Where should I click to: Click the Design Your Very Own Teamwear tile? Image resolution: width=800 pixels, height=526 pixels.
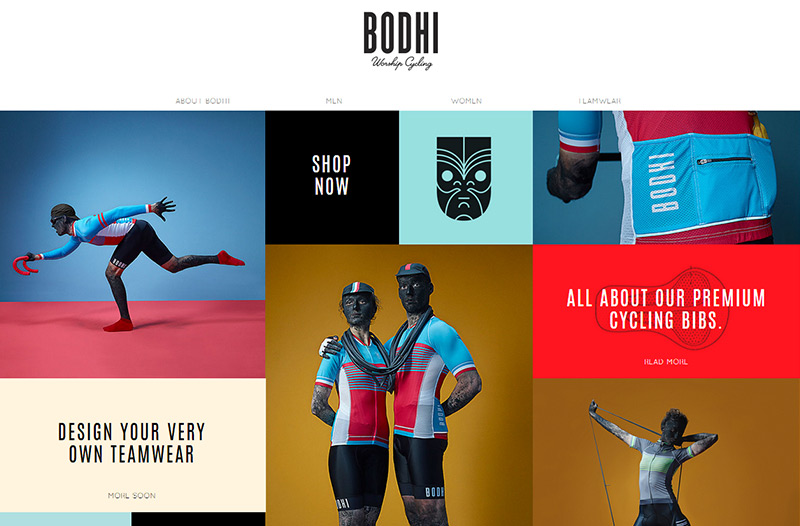pos(133,445)
